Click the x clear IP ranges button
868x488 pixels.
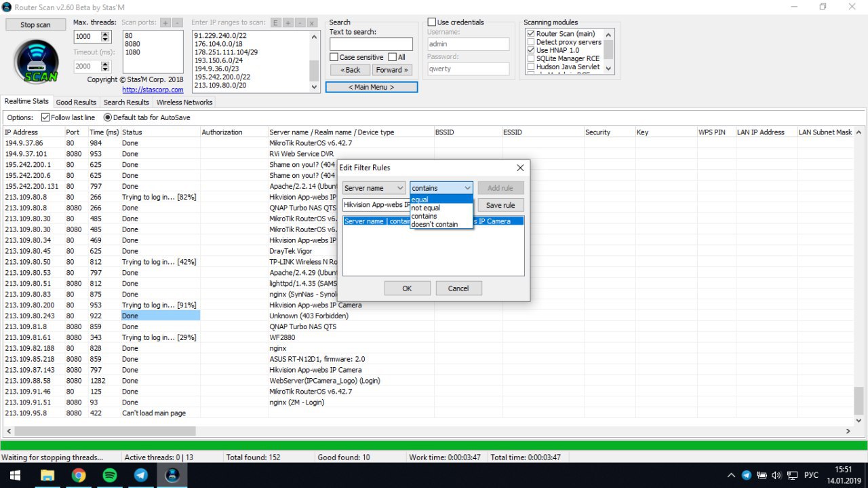pyautogui.click(x=312, y=23)
